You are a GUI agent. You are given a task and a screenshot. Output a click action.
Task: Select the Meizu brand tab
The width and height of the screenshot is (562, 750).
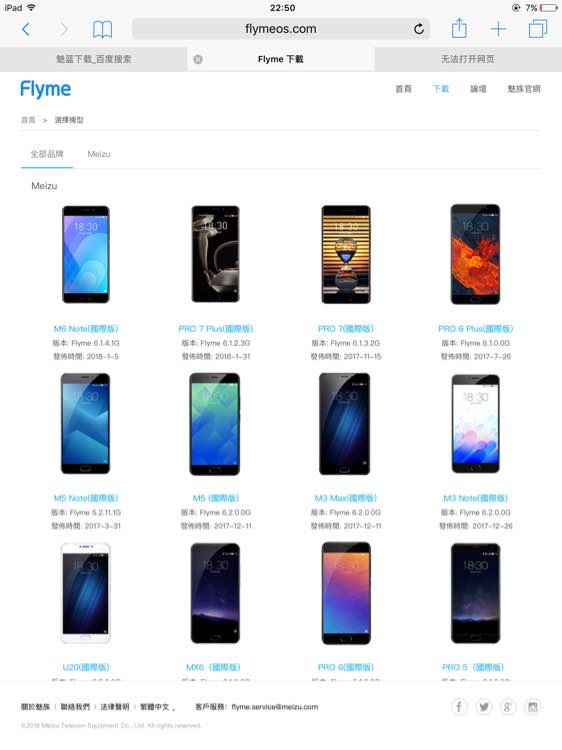pos(99,154)
